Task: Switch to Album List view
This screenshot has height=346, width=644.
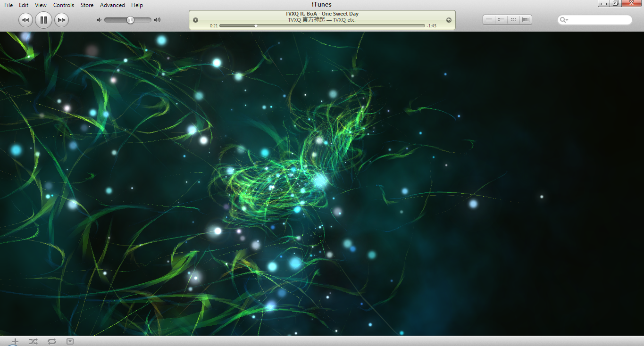Action: (501, 19)
